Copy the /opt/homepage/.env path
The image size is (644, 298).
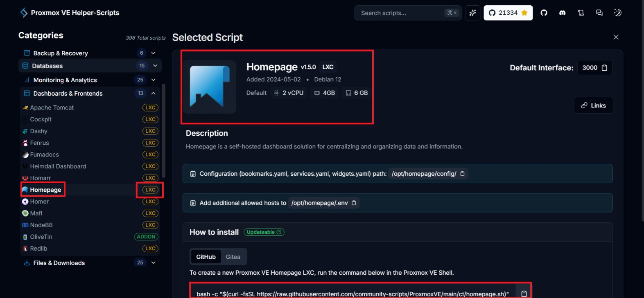tap(354, 203)
